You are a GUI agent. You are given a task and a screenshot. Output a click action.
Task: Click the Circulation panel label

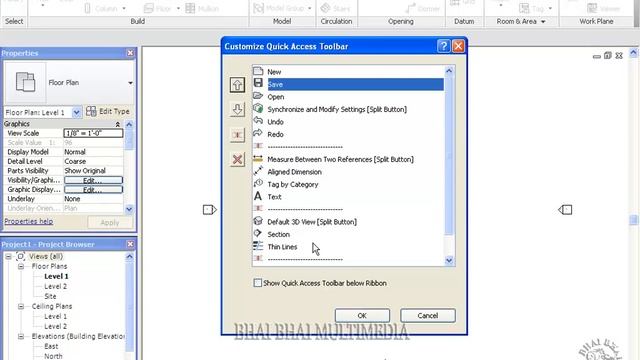pyautogui.click(x=336, y=21)
